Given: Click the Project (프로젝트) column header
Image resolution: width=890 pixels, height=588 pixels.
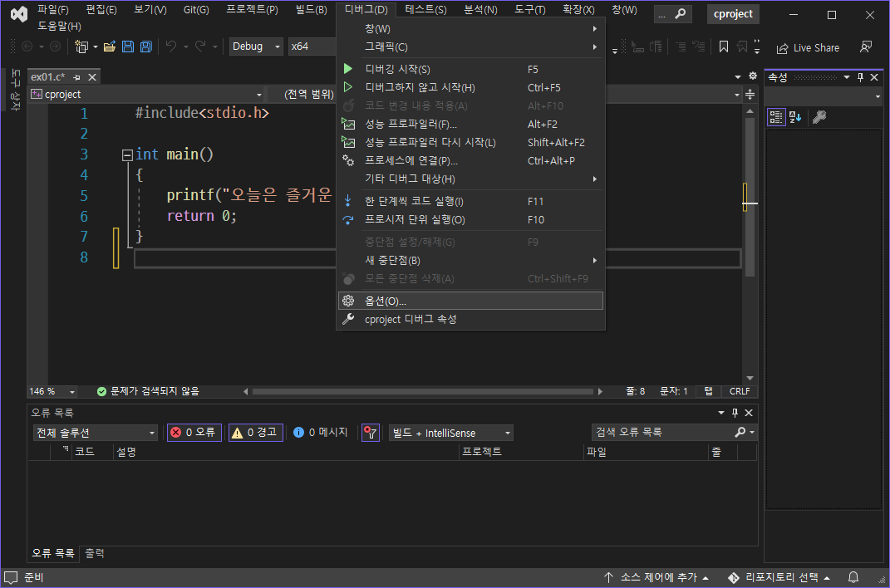Looking at the screenshot, I should tap(521, 452).
